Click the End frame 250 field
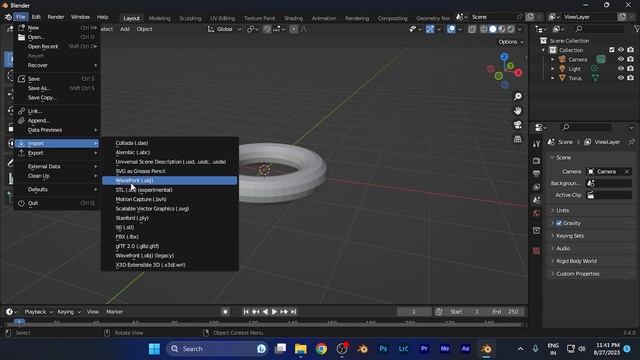 point(505,312)
